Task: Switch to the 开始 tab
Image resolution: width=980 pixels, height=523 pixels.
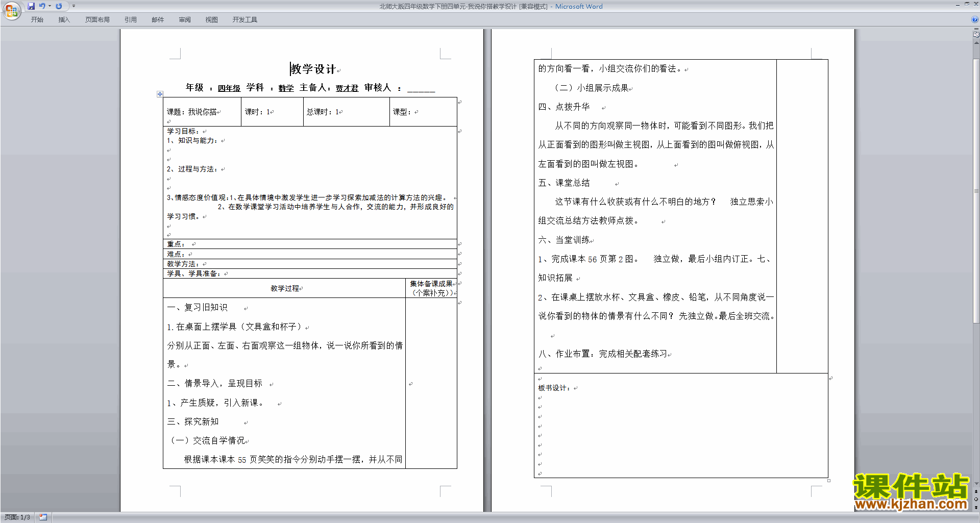Action: click(x=37, y=20)
